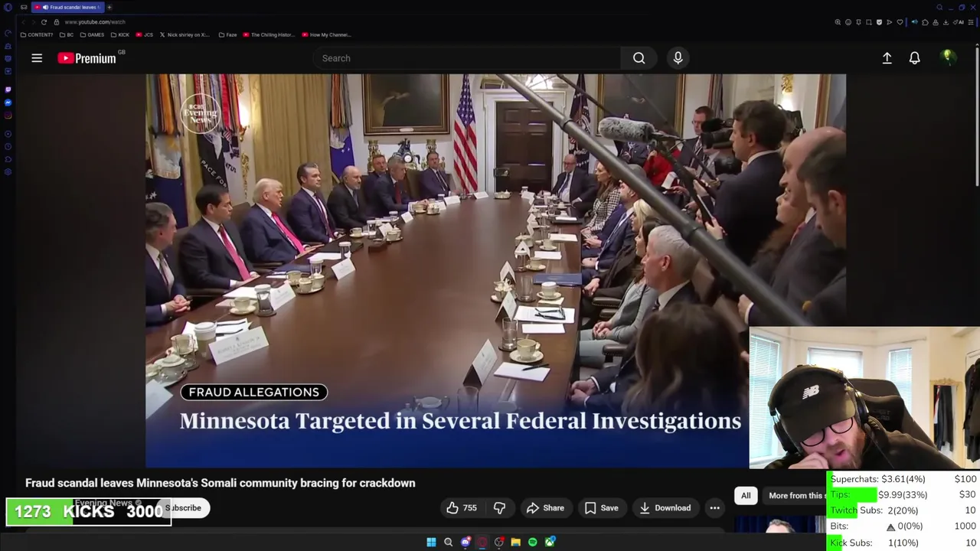Save the video to a playlist
The width and height of the screenshot is (980, 551).
[x=601, y=507]
